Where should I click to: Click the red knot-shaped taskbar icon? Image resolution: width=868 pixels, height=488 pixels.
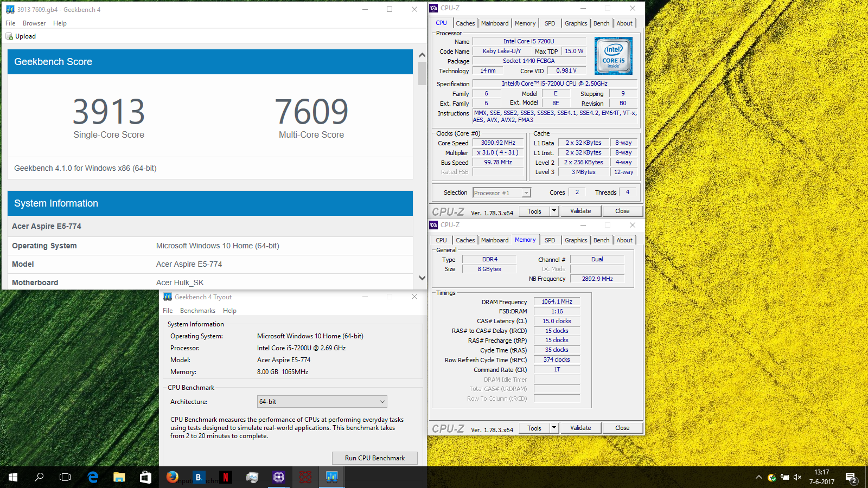coord(305,477)
